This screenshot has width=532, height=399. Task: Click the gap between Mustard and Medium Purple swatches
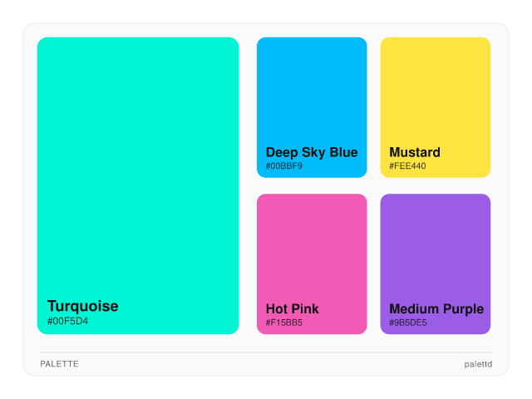[x=435, y=185]
